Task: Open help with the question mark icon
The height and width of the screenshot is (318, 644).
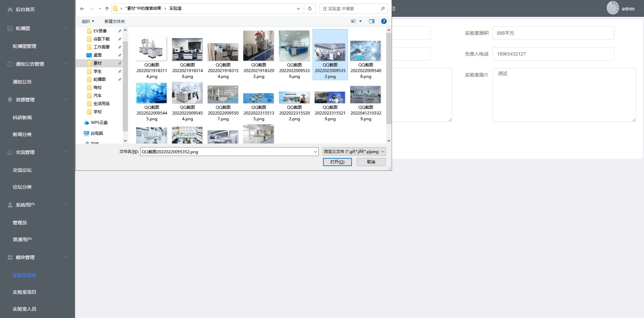Action: (384, 21)
